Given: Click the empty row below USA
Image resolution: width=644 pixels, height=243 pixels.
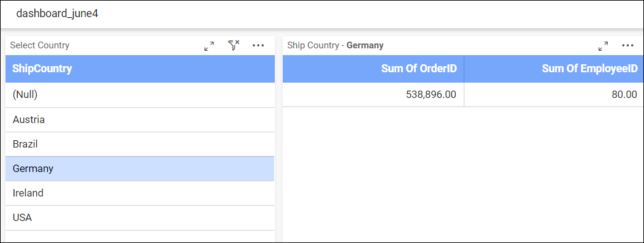Looking at the screenshot, I should click(140, 236).
